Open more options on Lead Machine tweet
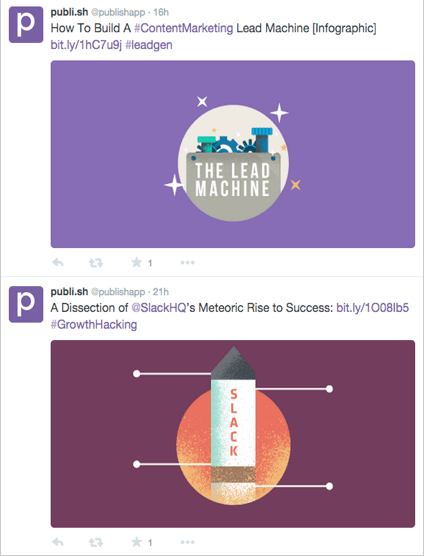424x556 pixels. click(x=188, y=263)
